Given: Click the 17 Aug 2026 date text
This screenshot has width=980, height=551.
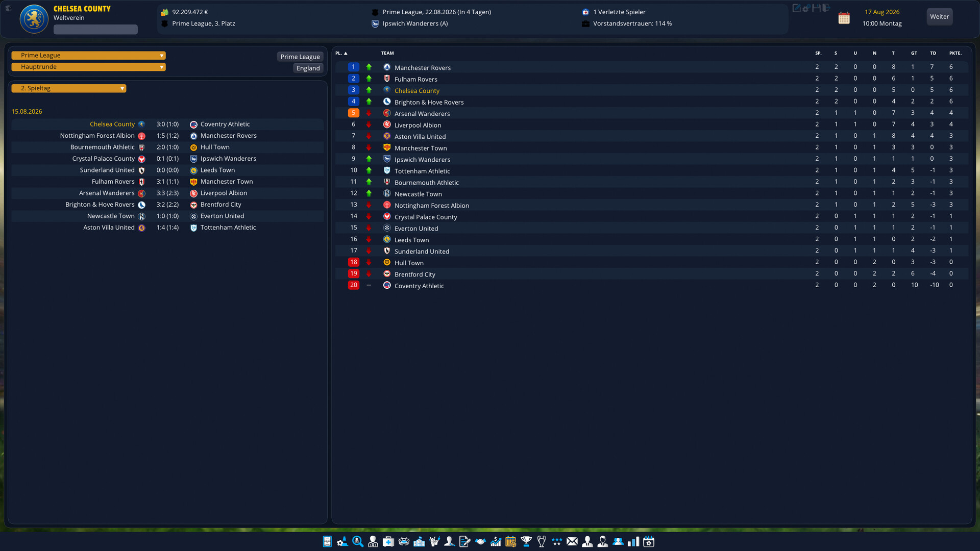Looking at the screenshot, I should 882,12.
